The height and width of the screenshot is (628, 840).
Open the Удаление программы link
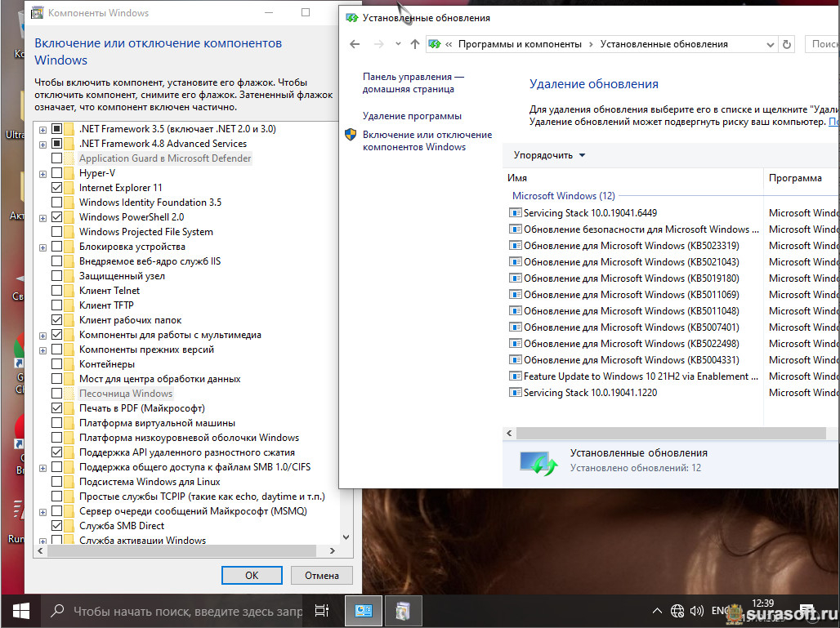412,116
